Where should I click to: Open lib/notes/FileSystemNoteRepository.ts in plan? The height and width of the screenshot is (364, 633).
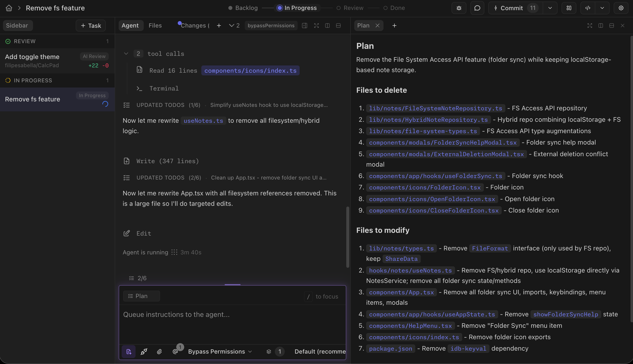pyautogui.click(x=436, y=108)
